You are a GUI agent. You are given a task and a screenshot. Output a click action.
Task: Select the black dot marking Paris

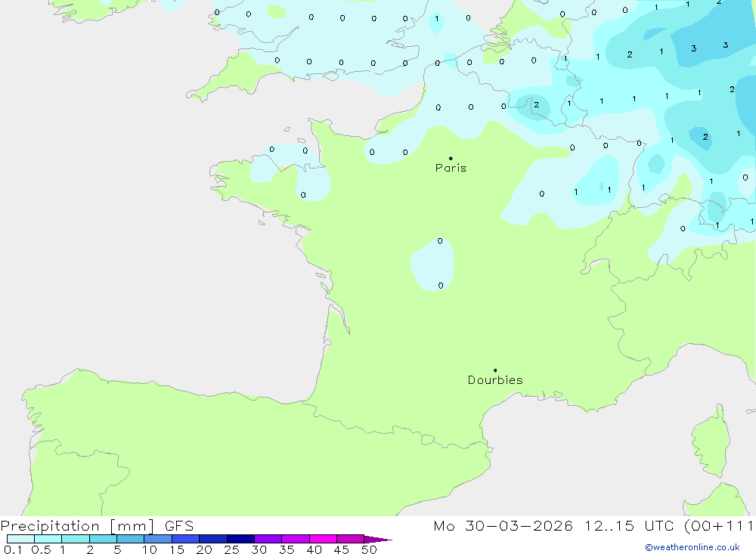tap(451, 158)
